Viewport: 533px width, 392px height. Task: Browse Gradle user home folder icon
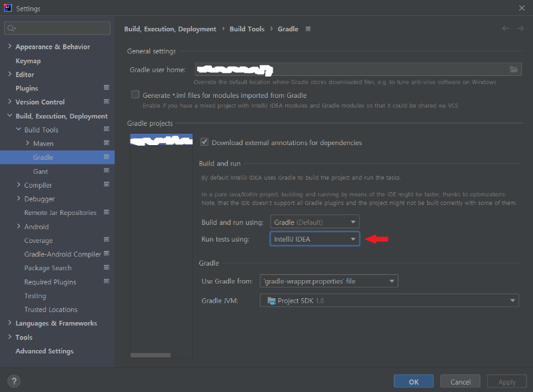coord(514,70)
